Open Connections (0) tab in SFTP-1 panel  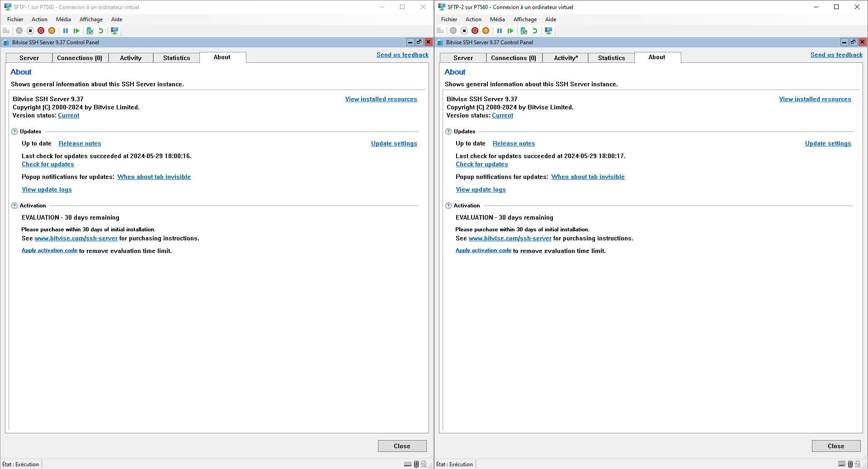coord(80,58)
